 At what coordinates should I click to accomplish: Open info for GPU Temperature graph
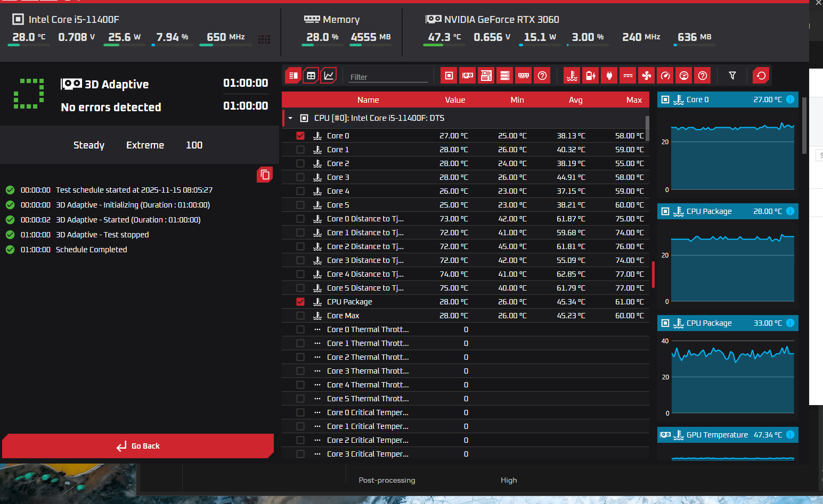[x=790, y=435]
